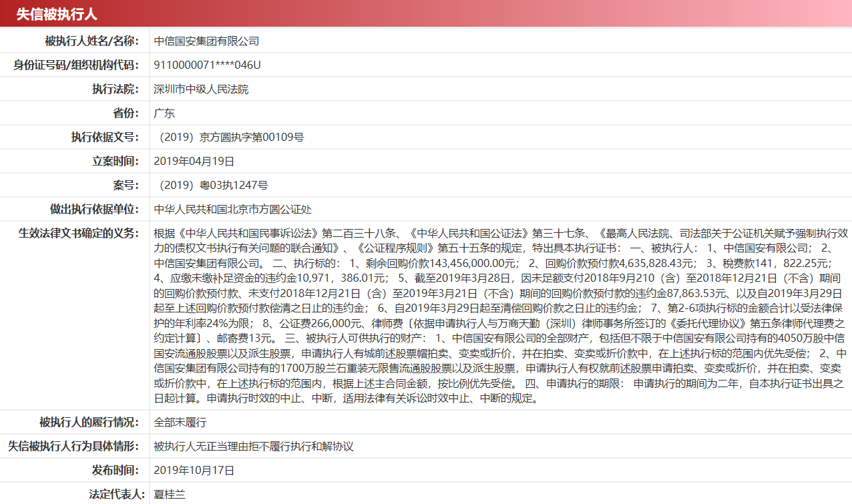The width and height of the screenshot is (852, 504).
Task: Select the 生效法律文书确定的义务 label
Action: coord(79,233)
